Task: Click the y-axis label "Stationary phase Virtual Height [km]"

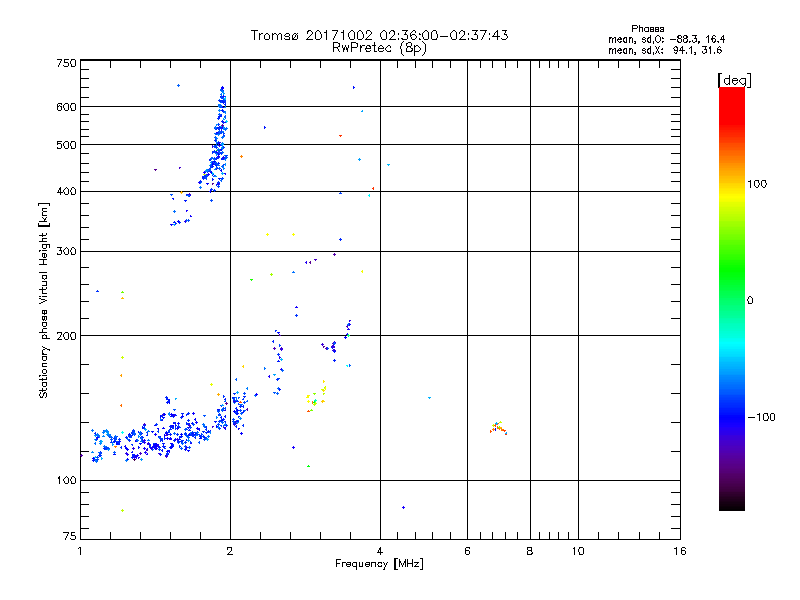Action: pos(43,301)
